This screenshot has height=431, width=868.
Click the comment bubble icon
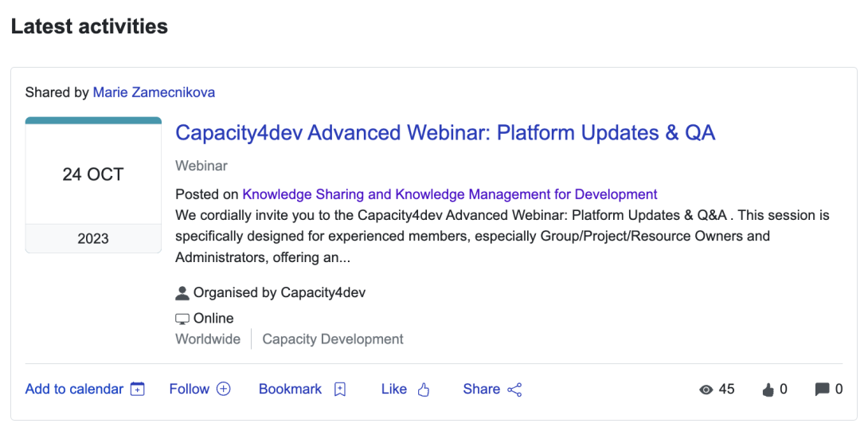(x=822, y=390)
